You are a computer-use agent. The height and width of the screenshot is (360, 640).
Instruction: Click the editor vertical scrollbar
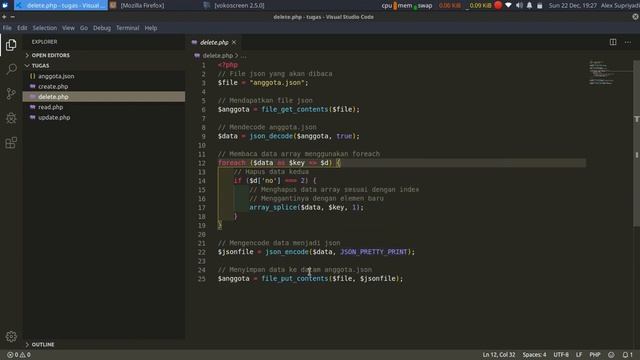pos(636,144)
